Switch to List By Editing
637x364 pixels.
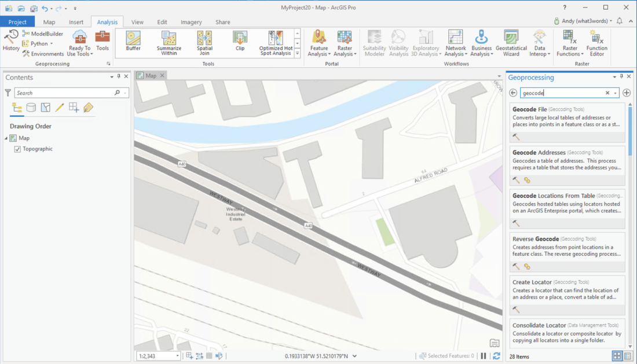pyautogui.click(x=60, y=108)
